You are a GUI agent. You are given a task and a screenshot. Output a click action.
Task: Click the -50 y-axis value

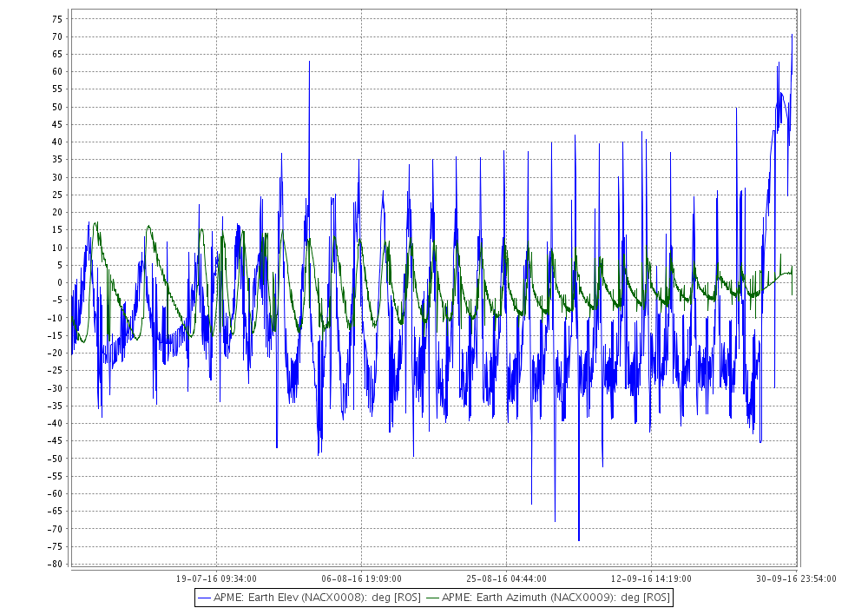pos(56,459)
